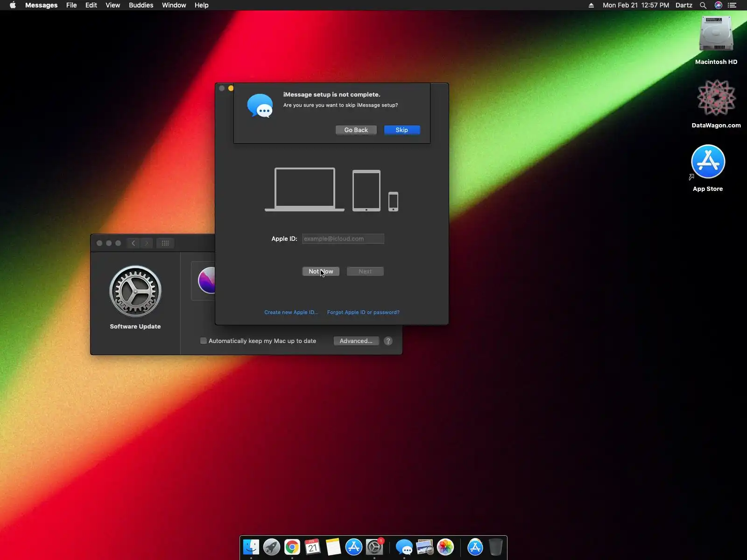Open the File menu
Viewport: 747px width, 560px height.
pyautogui.click(x=71, y=5)
